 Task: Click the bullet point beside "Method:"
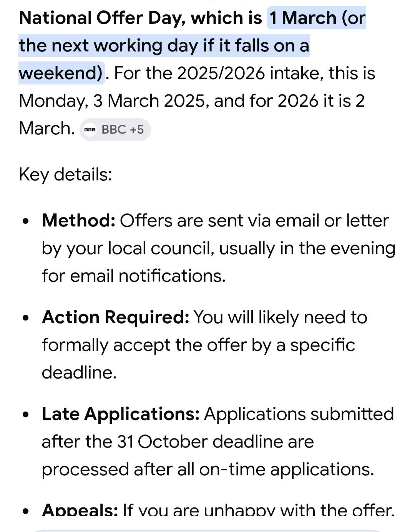[x=26, y=221]
